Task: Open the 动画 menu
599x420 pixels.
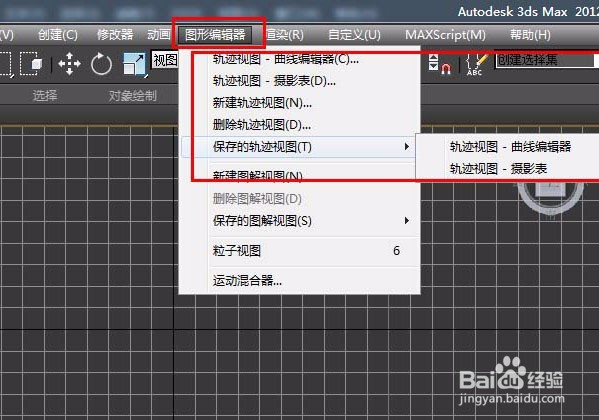Action: click(x=159, y=35)
